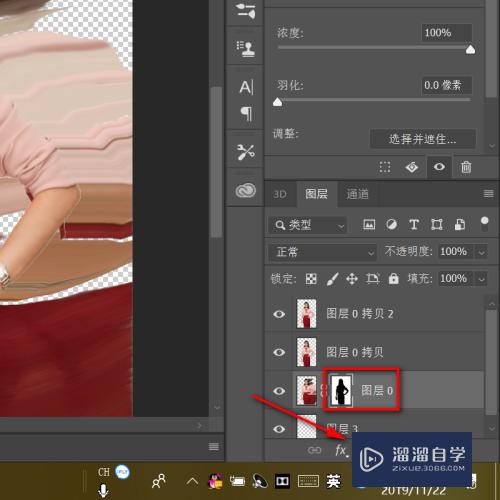Click the taskbar People icon
This screenshot has width=500, height=500.
[x=159, y=481]
